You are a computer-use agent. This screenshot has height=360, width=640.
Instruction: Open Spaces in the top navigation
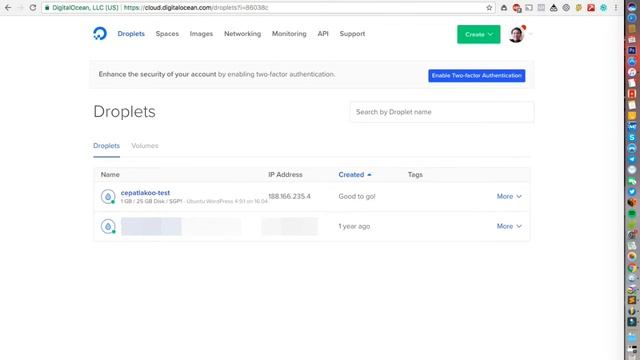[167, 34]
